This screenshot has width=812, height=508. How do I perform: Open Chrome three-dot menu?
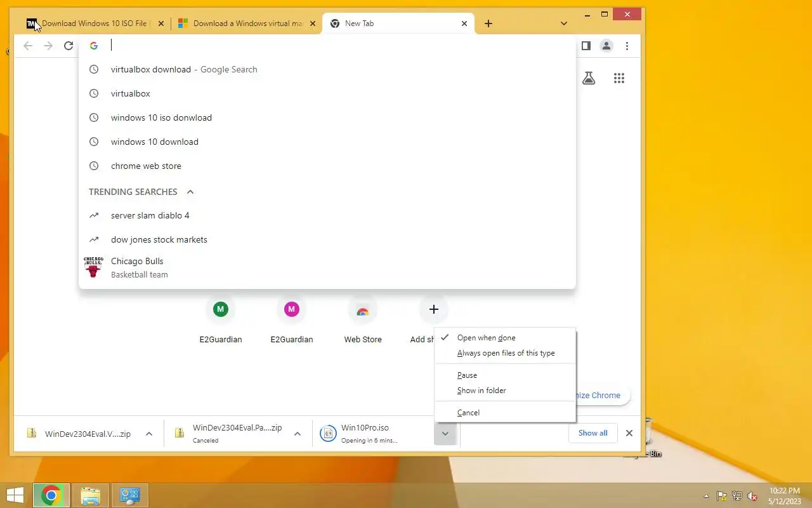pos(627,46)
